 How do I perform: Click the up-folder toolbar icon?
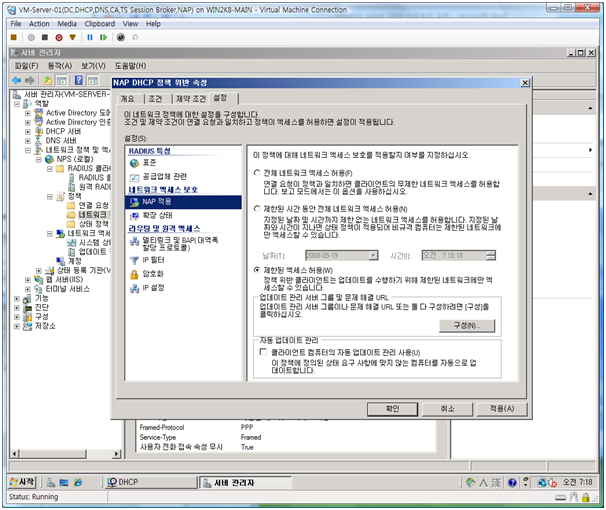tap(48, 80)
